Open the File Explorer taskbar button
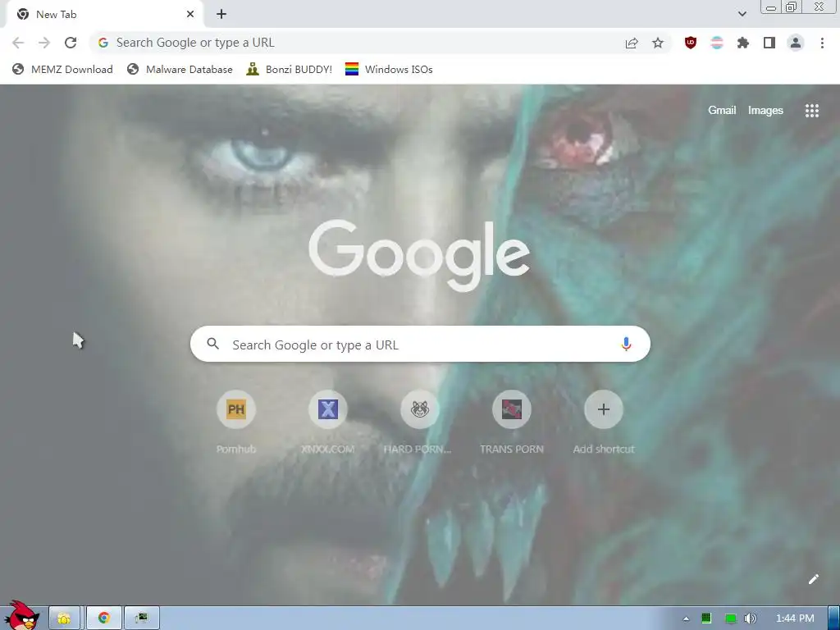The image size is (840, 630). tap(64, 619)
